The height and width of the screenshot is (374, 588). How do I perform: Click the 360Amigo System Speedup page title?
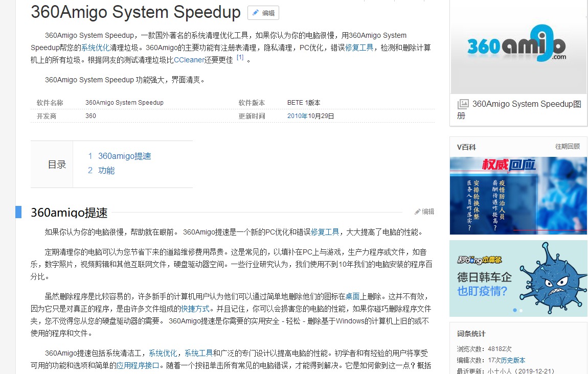[x=135, y=12]
